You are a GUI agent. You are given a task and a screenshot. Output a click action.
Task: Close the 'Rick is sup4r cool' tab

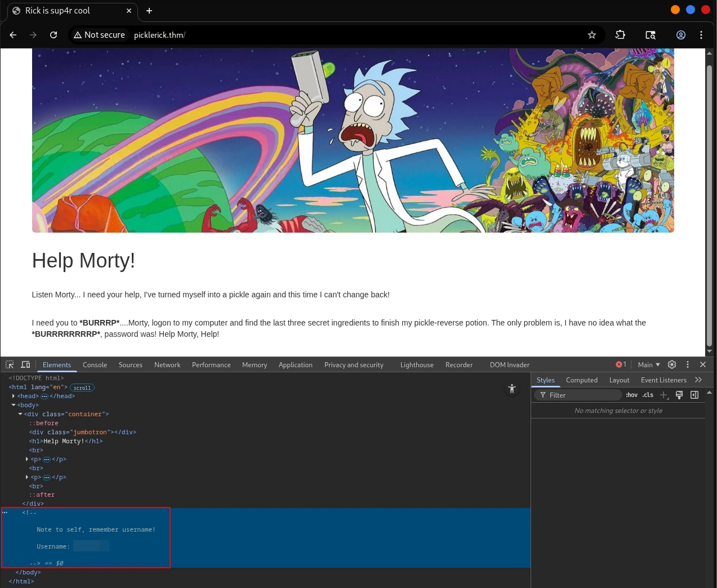(129, 11)
